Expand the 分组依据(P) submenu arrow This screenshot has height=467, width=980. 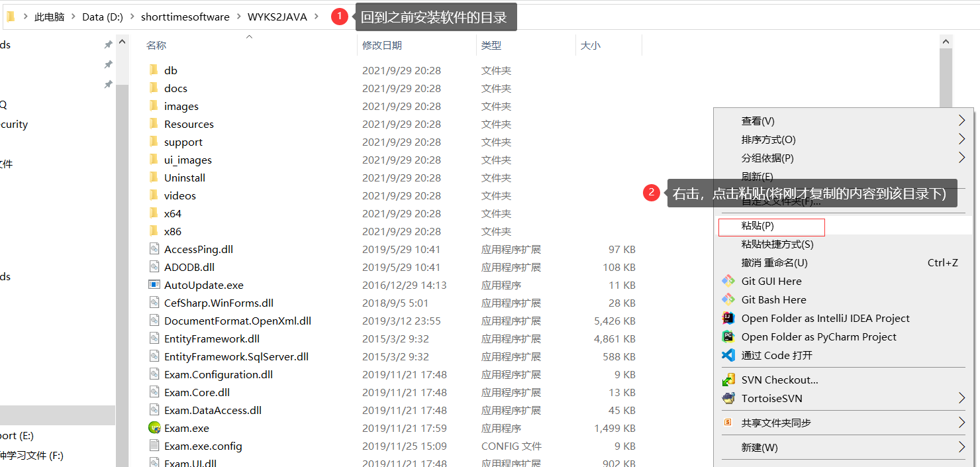pyautogui.click(x=962, y=158)
